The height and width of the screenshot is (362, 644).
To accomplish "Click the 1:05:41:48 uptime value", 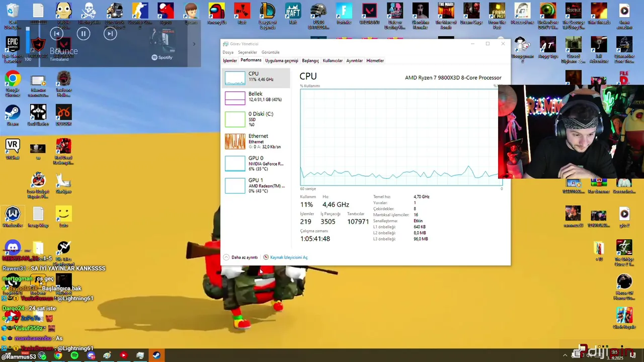I will pos(315,239).
